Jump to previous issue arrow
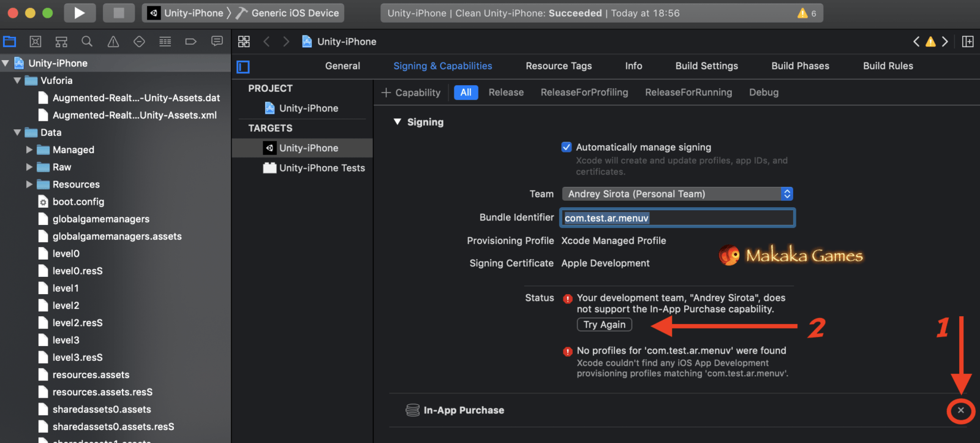 916,42
